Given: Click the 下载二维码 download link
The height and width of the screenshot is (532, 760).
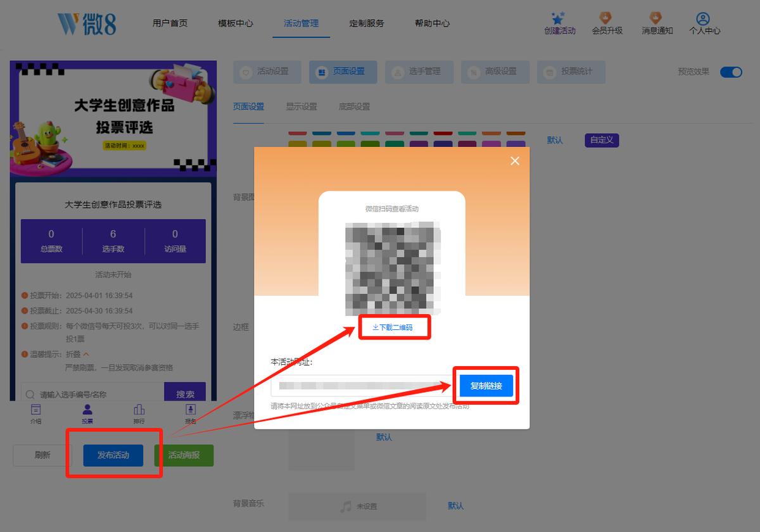Looking at the screenshot, I should 393,327.
